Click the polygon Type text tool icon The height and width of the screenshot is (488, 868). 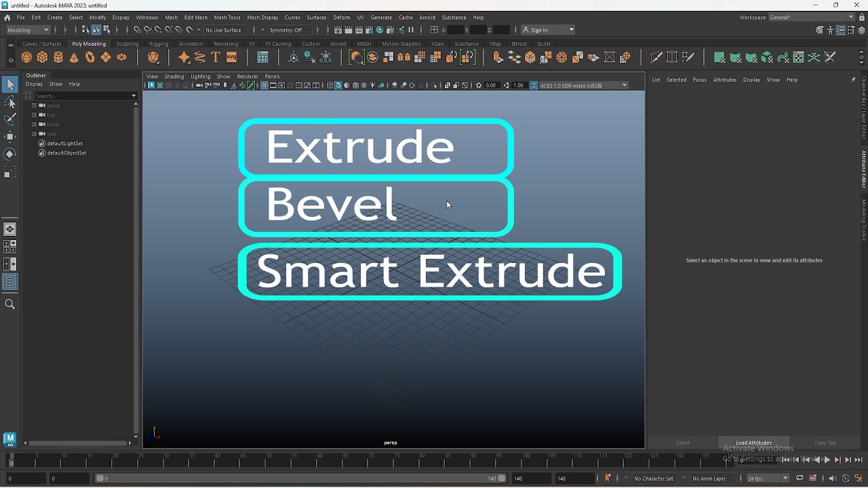tap(216, 58)
